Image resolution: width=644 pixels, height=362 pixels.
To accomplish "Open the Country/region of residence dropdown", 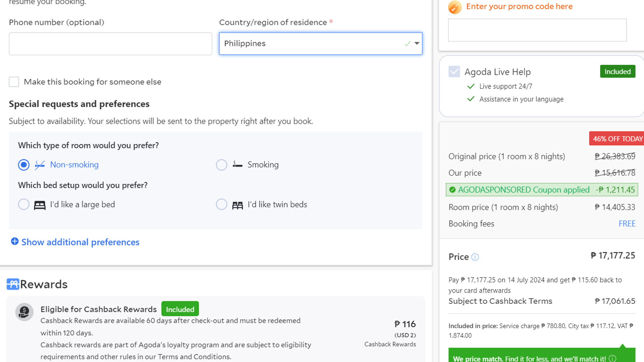I will pyautogui.click(x=320, y=43).
